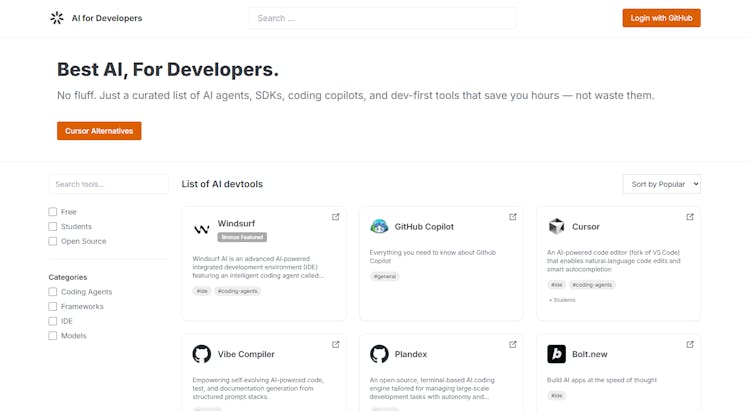Screen dimensions: 750x411
Task: Click the #ide tag on Cursor card
Action: point(556,285)
